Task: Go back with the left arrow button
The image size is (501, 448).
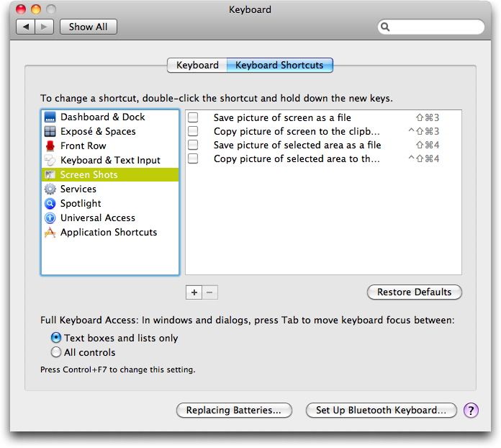Action: (x=26, y=27)
